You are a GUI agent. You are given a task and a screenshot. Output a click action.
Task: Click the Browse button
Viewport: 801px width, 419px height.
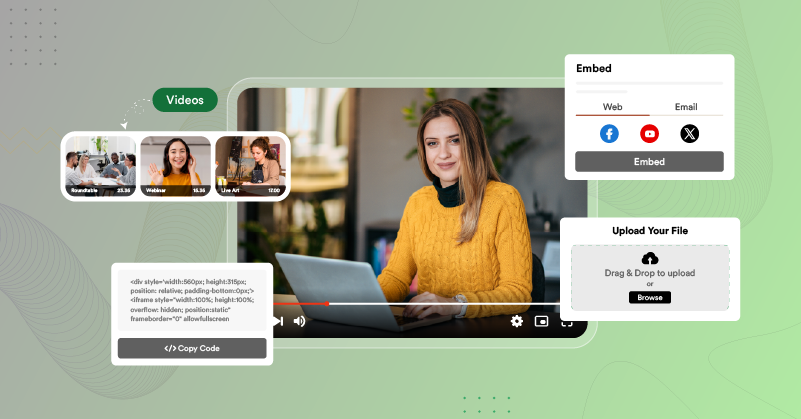[x=650, y=297]
